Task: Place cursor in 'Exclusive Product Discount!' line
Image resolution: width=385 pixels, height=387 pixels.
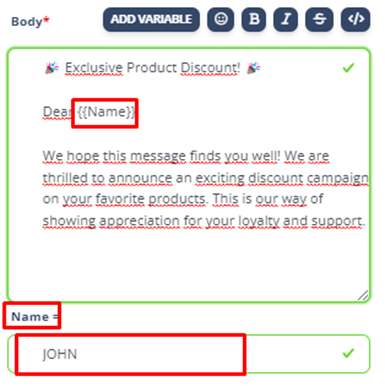Action: (152, 68)
